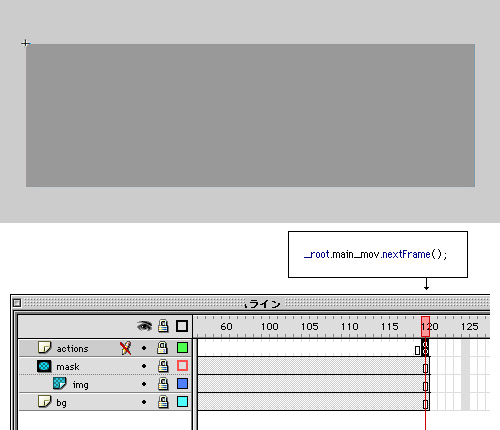500x430 pixels.
Task: Toggle lock on the bg layer
Action: [x=163, y=402]
